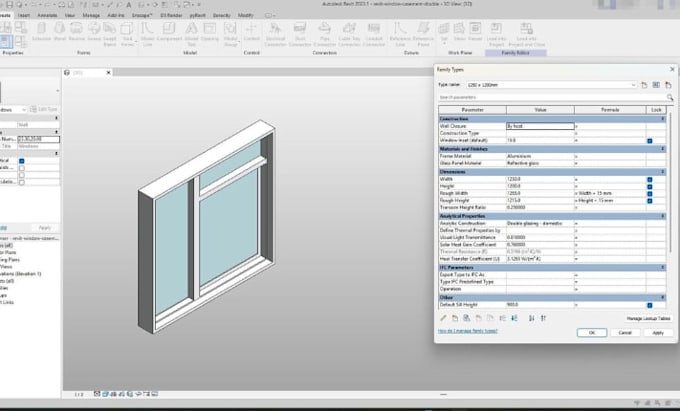Click OK in Family Types dialog

click(592, 333)
